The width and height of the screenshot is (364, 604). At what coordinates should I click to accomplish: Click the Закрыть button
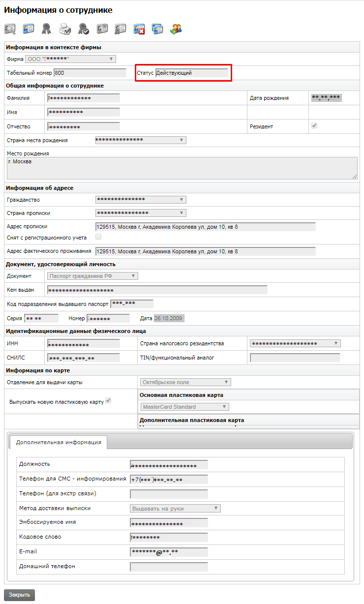click(x=19, y=595)
